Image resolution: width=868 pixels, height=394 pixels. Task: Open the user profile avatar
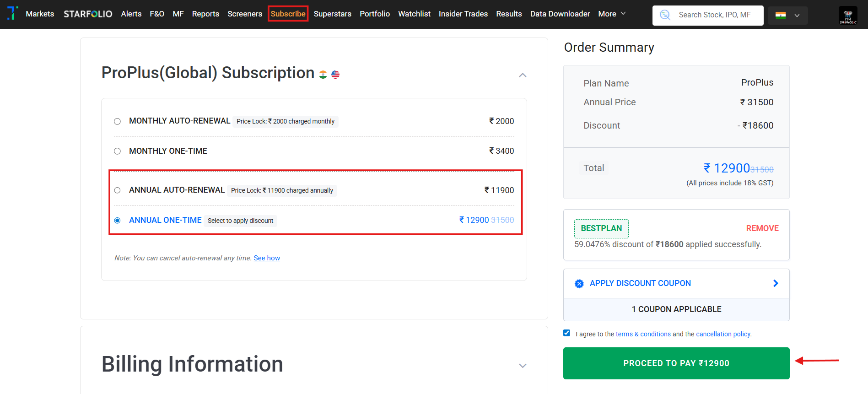[848, 16]
